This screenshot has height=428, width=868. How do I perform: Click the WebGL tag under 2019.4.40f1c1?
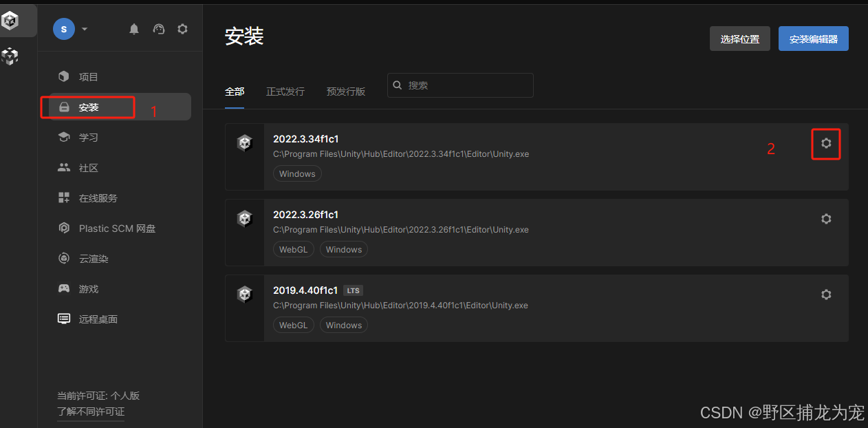[294, 325]
